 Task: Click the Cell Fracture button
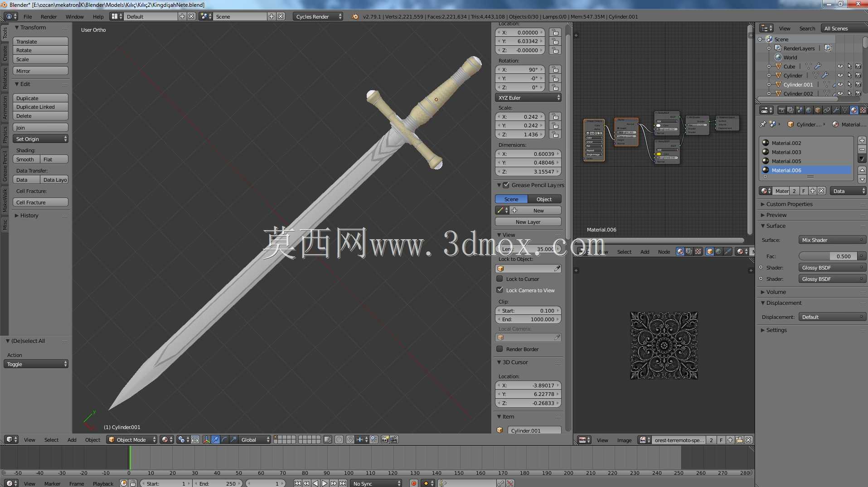tap(40, 202)
